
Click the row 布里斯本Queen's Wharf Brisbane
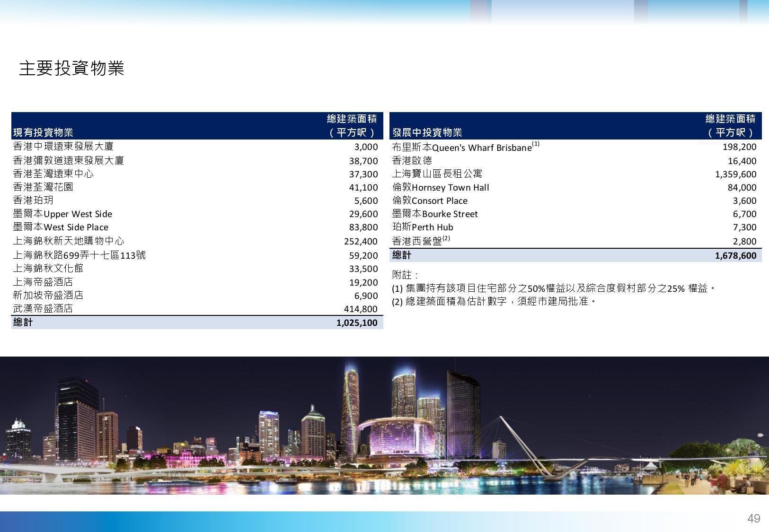[575, 147]
